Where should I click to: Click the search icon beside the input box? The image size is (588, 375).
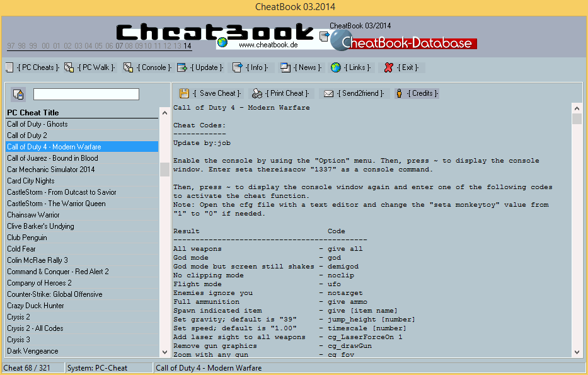[x=18, y=95]
